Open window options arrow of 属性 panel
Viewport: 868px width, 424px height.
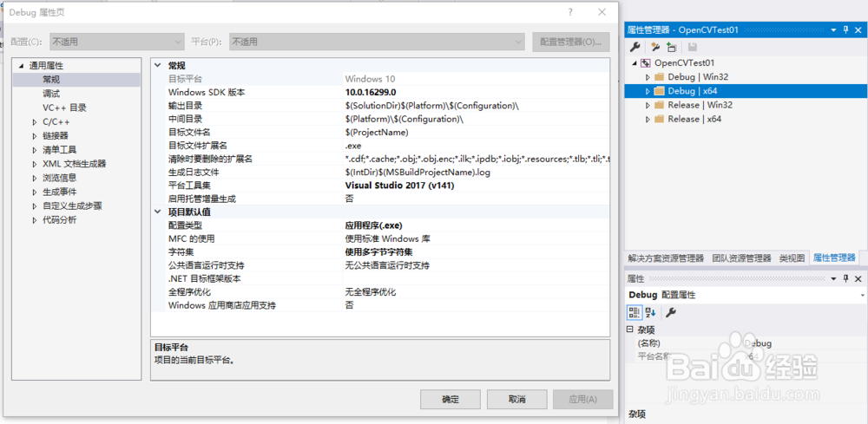(833, 278)
